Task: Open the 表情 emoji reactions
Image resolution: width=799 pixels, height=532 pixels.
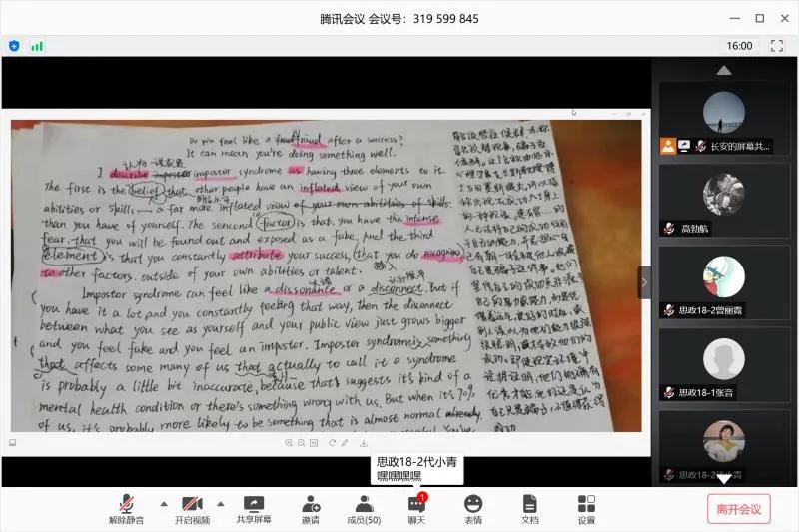Action: (x=473, y=508)
